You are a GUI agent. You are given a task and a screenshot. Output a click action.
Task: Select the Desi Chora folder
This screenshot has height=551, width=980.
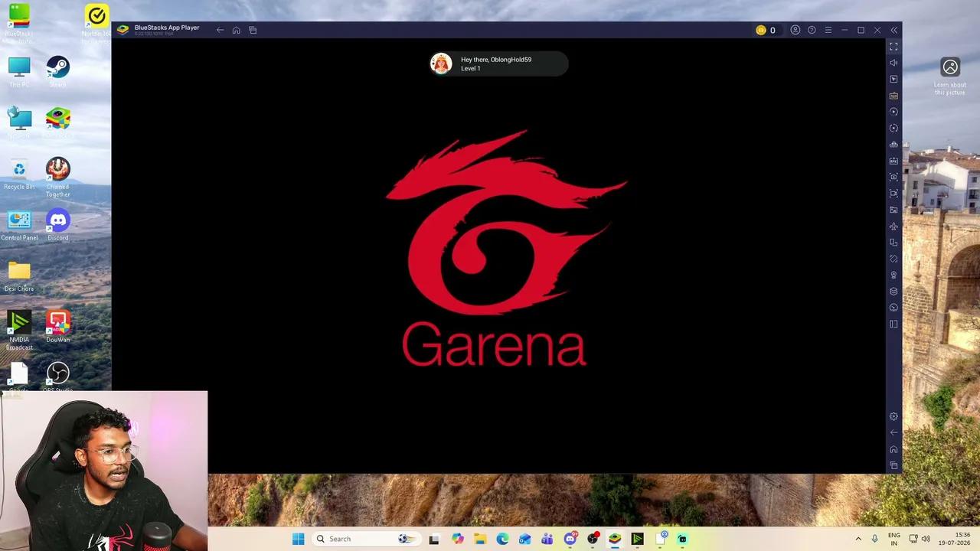point(19,276)
